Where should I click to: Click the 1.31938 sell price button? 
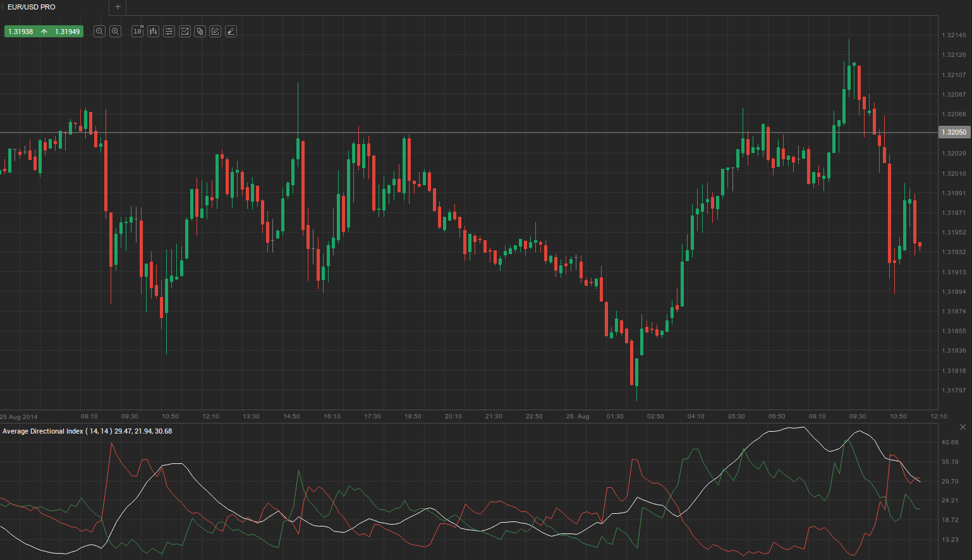(21, 32)
